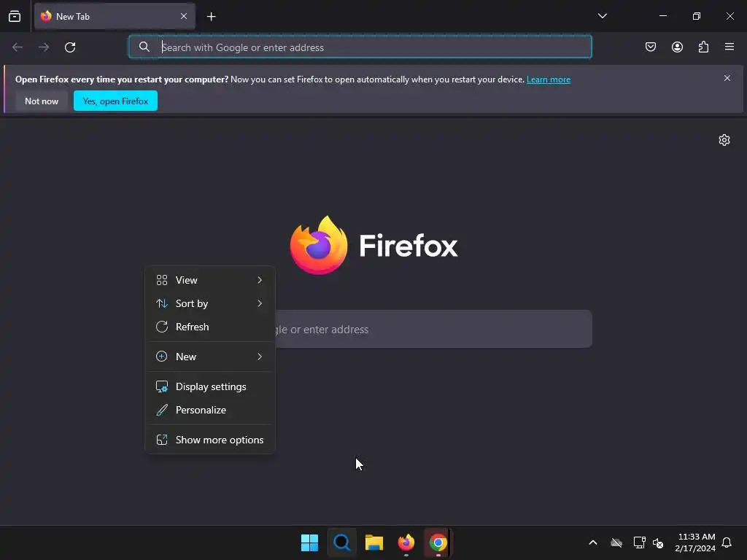Open Google Chrome from taskbar

tap(438, 542)
